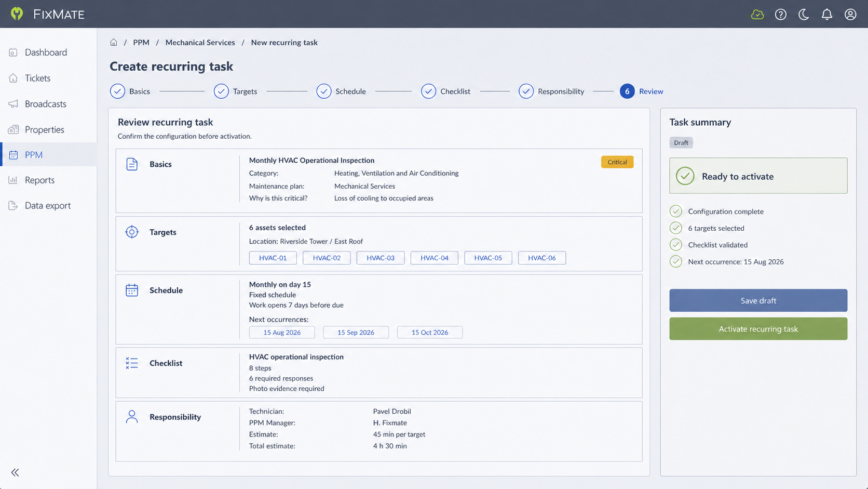Go back to the Schedule step
Image resolution: width=868 pixels, height=489 pixels.
(x=341, y=91)
